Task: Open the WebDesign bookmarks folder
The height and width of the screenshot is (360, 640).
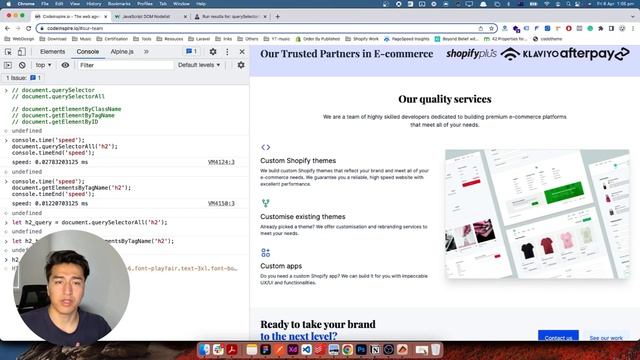Action: click(20, 39)
